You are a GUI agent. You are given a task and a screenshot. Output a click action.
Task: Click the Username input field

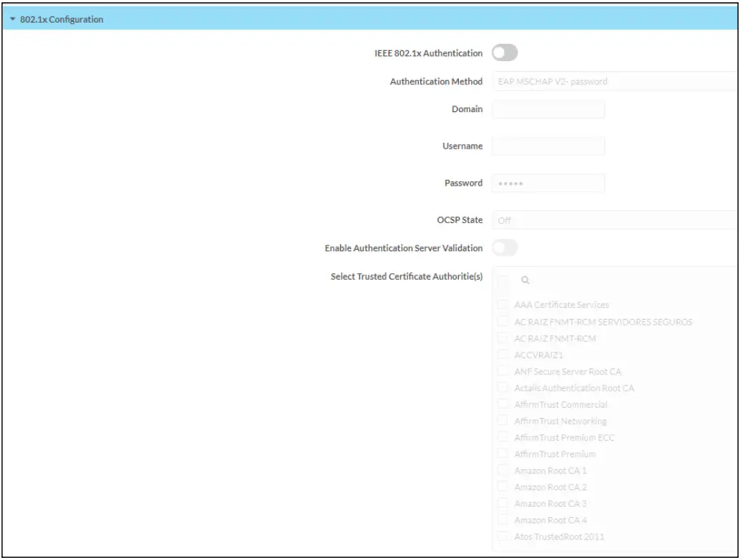tap(549, 146)
